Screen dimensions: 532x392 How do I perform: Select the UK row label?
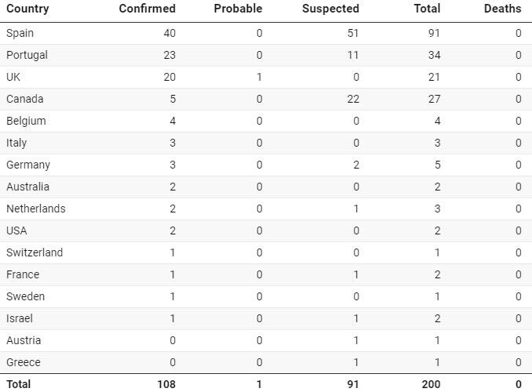(14, 77)
